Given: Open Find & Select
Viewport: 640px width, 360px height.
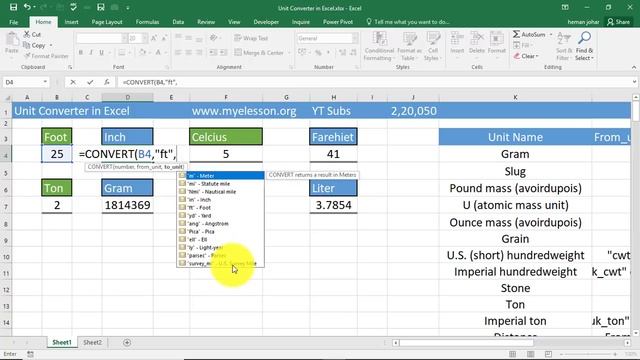Looking at the screenshot, I should 584,46.
